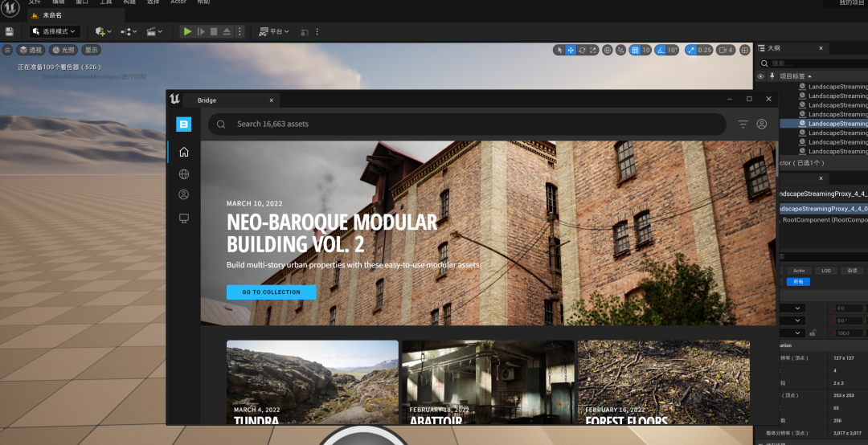Open Bridge globe sidebar icon

click(184, 174)
